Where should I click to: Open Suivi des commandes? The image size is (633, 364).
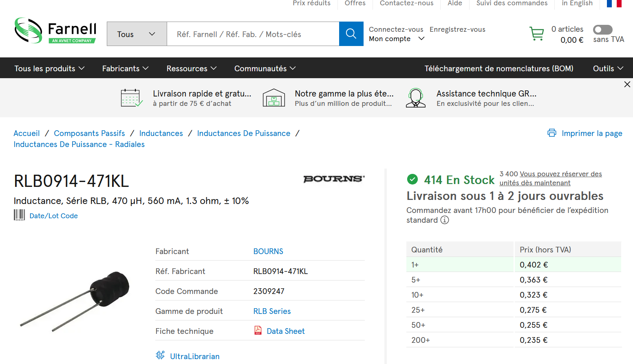point(512,3)
